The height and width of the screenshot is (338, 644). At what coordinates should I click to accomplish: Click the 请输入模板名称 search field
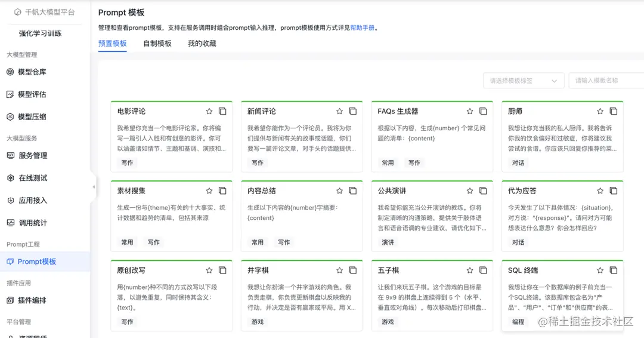[606, 81]
